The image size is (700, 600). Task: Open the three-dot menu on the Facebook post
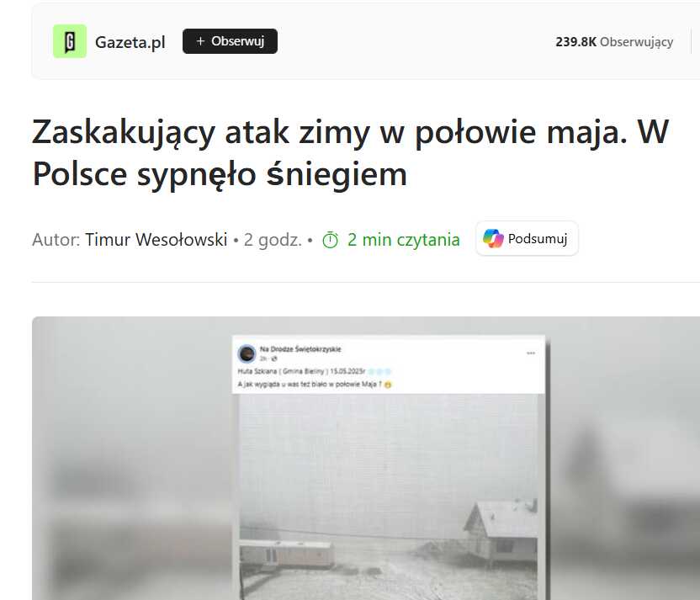point(531,353)
